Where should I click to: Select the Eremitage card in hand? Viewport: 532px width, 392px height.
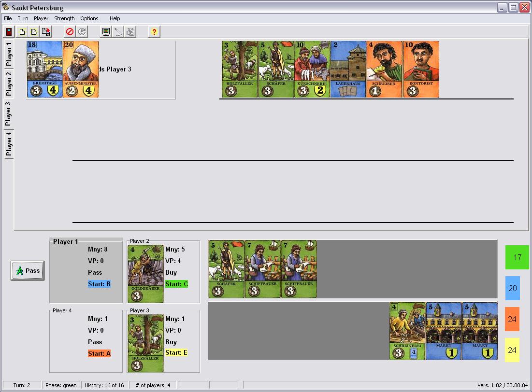[x=44, y=69]
